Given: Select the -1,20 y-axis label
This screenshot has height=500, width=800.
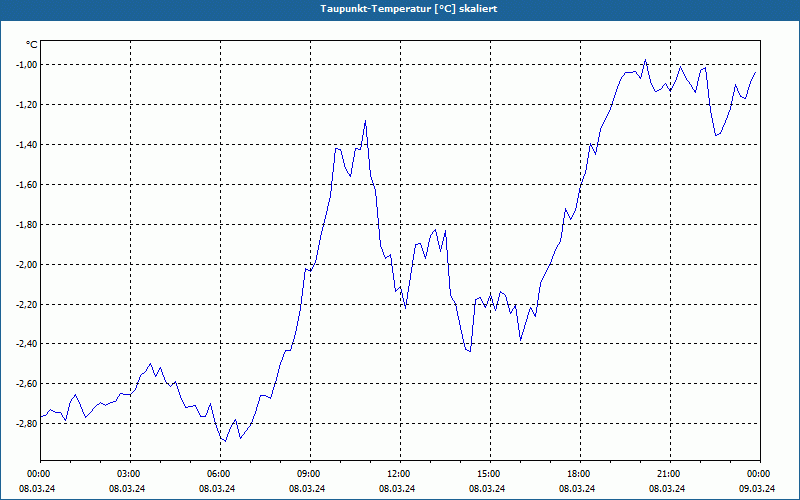Looking at the screenshot, I should pyautogui.click(x=27, y=105).
